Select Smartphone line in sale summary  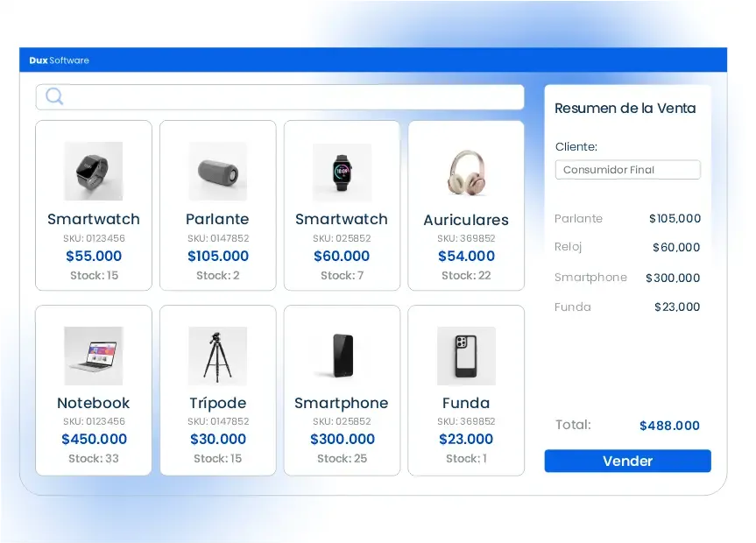click(x=627, y=278)
